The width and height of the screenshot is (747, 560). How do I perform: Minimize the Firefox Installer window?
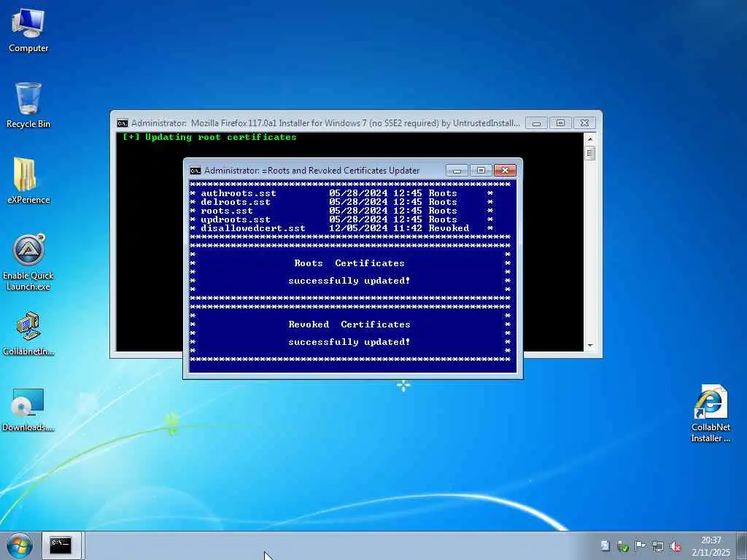536,123
